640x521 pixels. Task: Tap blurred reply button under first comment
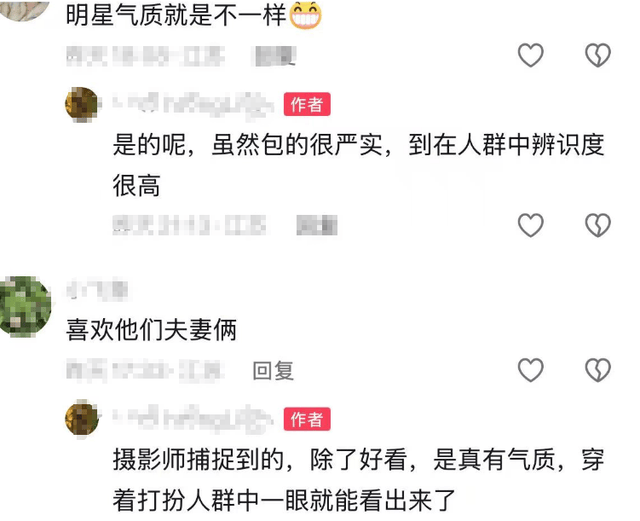276,56
